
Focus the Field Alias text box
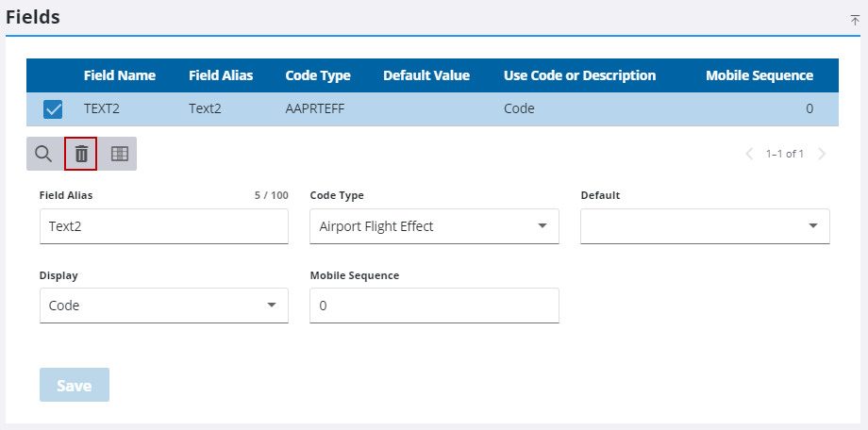click(x=164, y=226)
